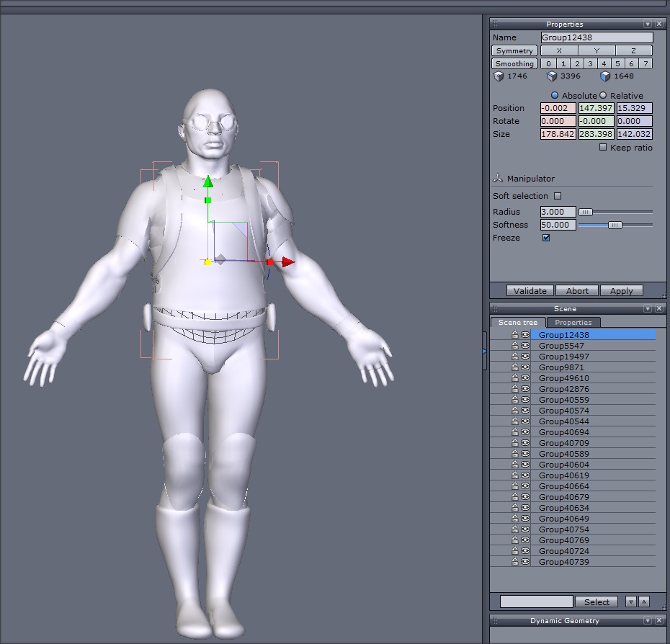Hide Group40664 via its eye icon
Viewport: 670px width, 644px height.
525,486
